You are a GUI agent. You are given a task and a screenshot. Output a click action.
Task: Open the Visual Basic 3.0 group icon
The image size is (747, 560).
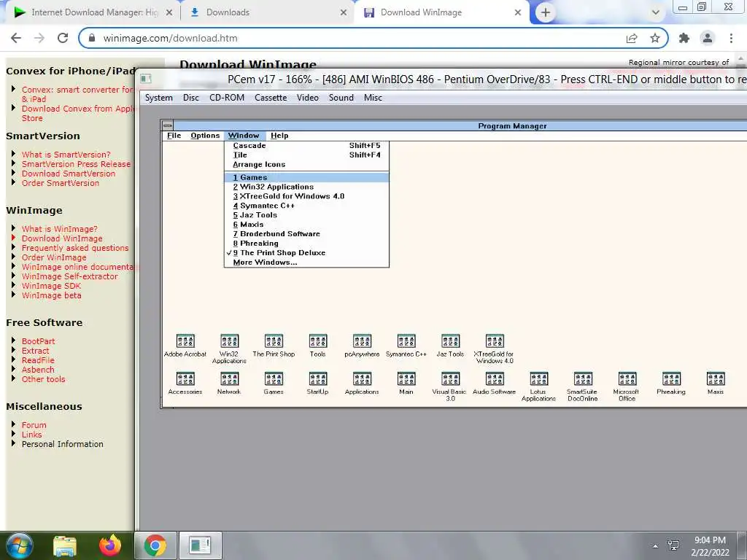[450, 378]
